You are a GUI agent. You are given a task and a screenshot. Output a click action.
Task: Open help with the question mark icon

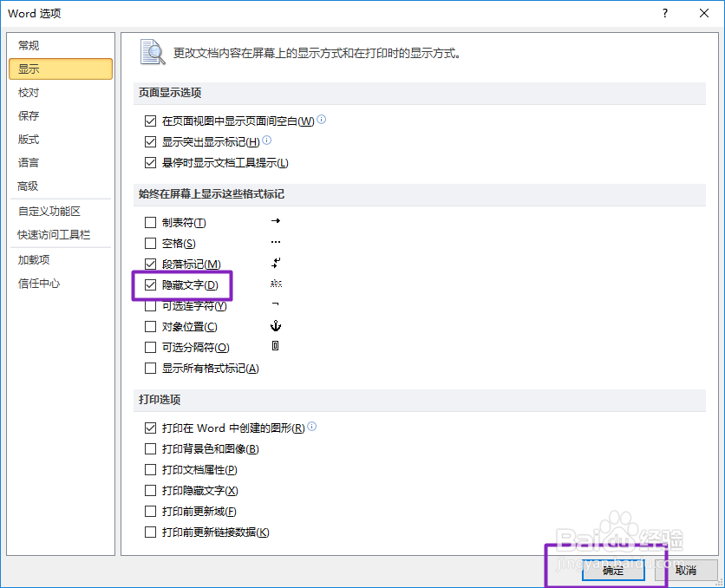coord(665,13)
